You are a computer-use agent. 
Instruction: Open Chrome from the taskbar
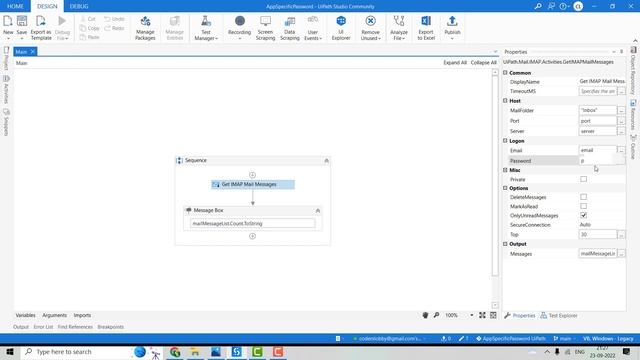(175, 352)
